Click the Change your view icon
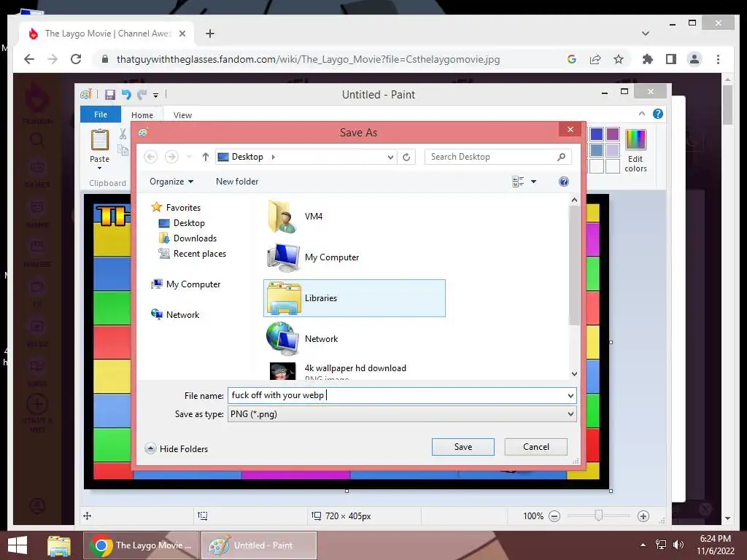 click(518, 182)
